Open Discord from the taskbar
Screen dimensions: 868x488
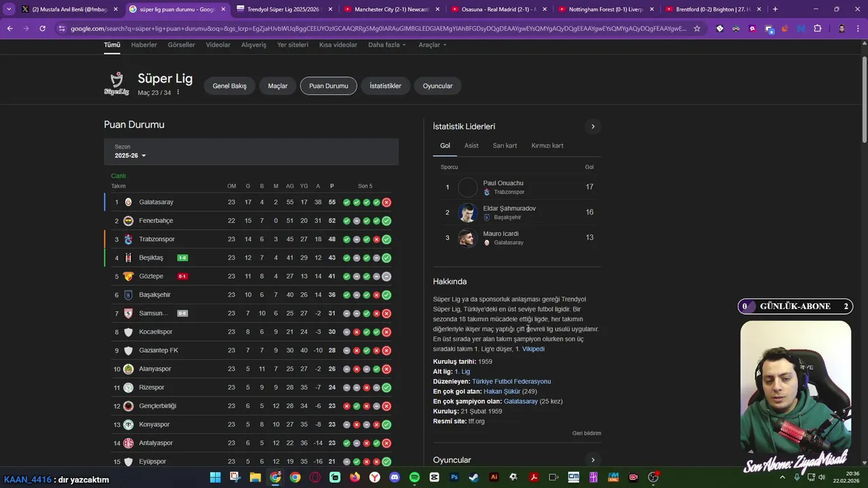(x=395, y=477)
